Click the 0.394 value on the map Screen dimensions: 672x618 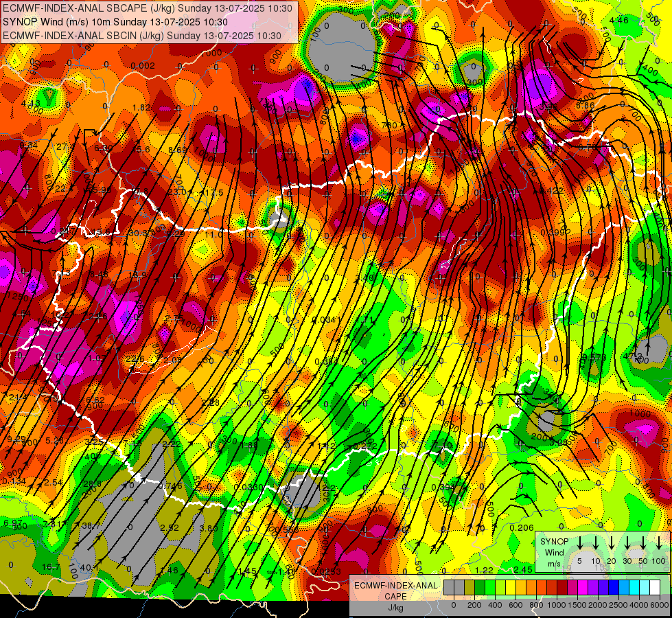443,488
